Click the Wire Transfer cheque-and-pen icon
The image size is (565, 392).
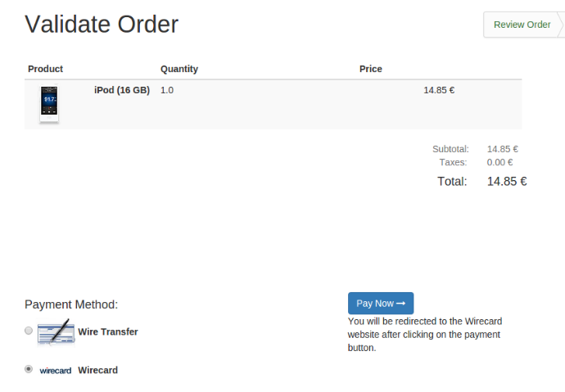tap(56, 331)
